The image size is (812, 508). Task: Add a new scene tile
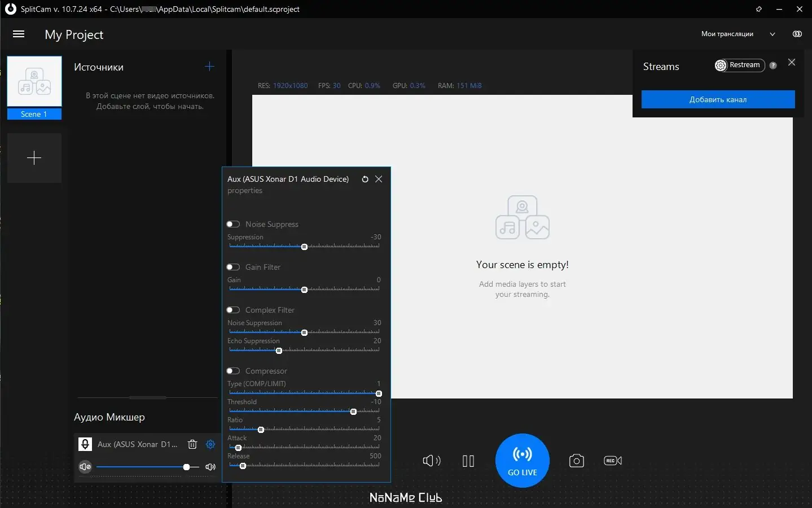click(34, 158)
